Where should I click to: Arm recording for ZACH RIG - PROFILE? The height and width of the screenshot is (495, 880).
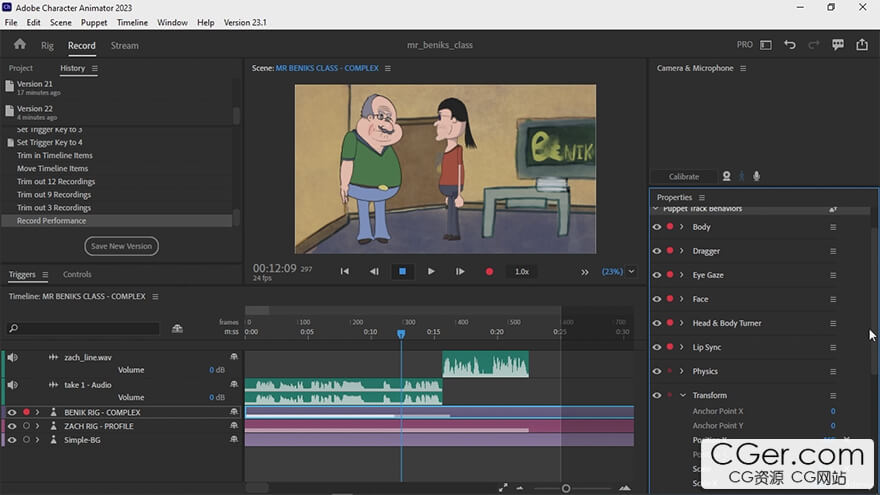pyautogui.click(x=26, y=426)
